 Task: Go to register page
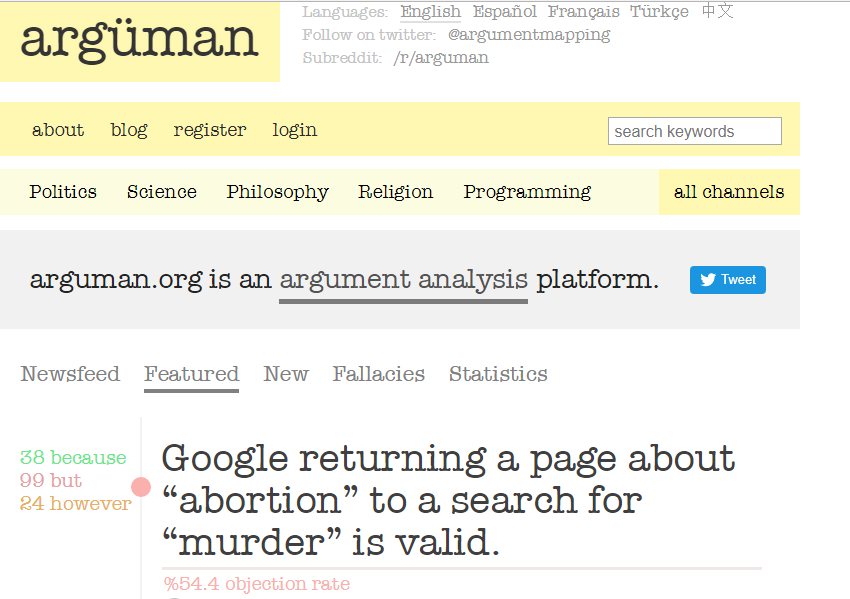[210, 130]
